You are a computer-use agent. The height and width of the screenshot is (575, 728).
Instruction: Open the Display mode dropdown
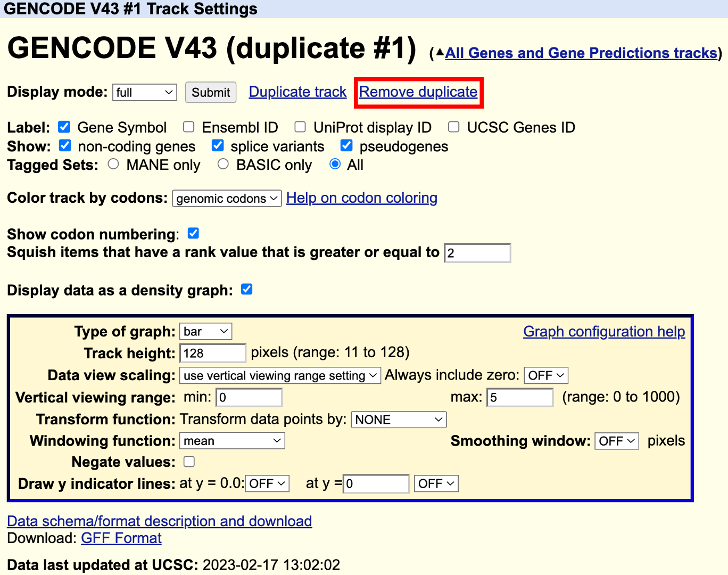click(x=145, y=93)
